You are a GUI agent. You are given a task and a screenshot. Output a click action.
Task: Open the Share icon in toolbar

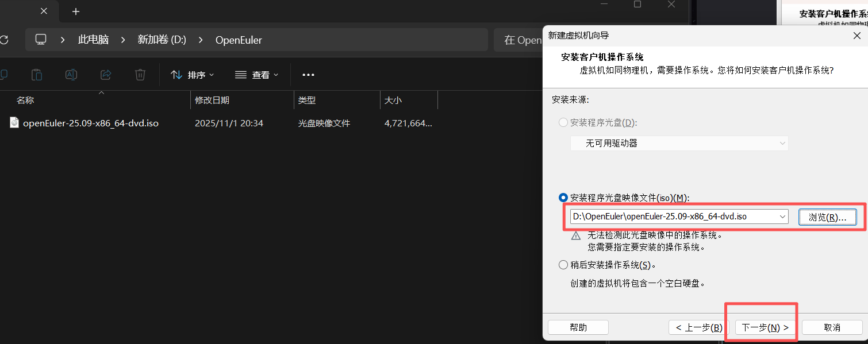[x=105, y=75]
